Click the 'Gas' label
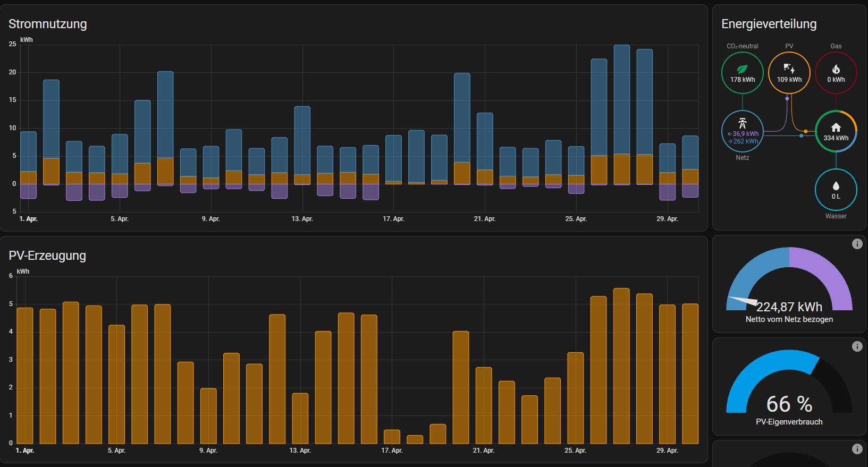Screen dimensions: 868x467 tap(836, 46)
